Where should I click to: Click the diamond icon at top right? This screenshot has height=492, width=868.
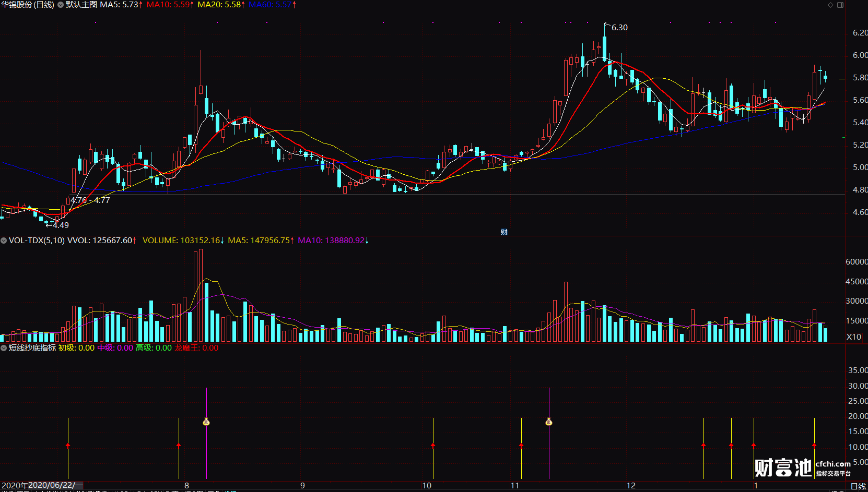[830, 5]
